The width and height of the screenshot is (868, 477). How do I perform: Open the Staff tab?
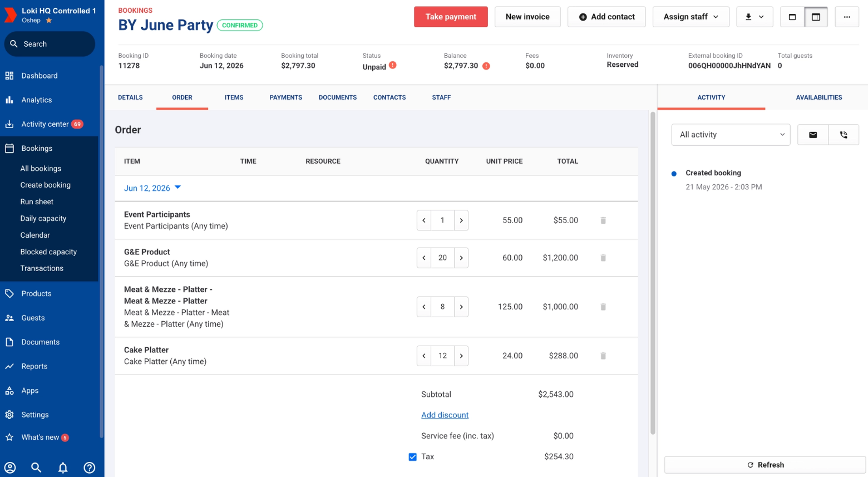click(x=441, y=97)
